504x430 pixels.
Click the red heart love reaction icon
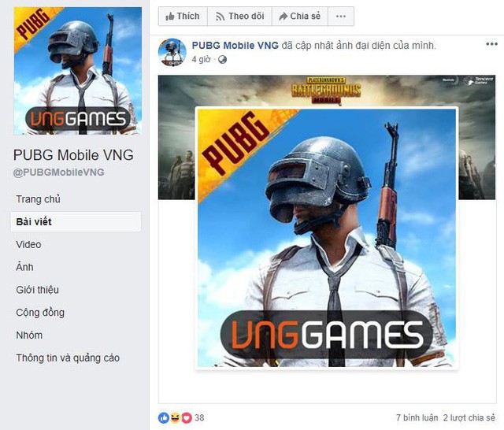click(187, 417)
